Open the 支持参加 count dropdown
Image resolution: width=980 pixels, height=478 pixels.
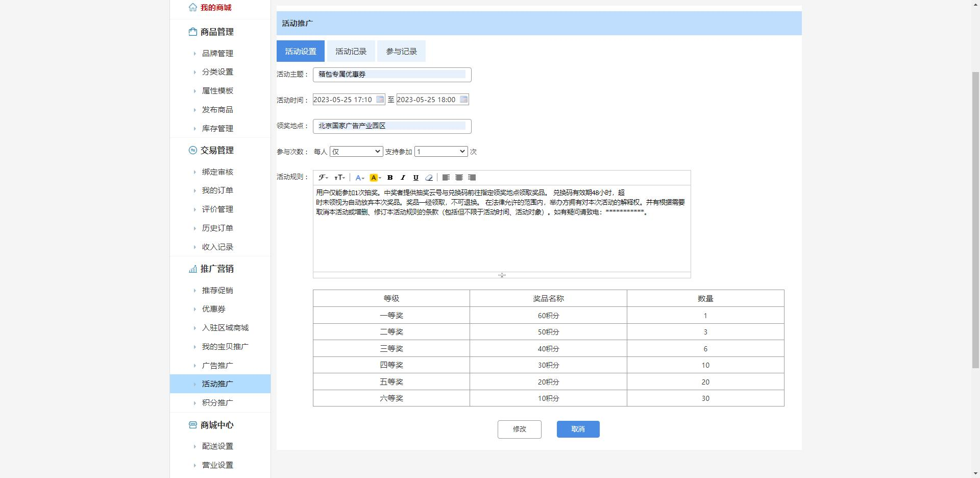point(441,152)
